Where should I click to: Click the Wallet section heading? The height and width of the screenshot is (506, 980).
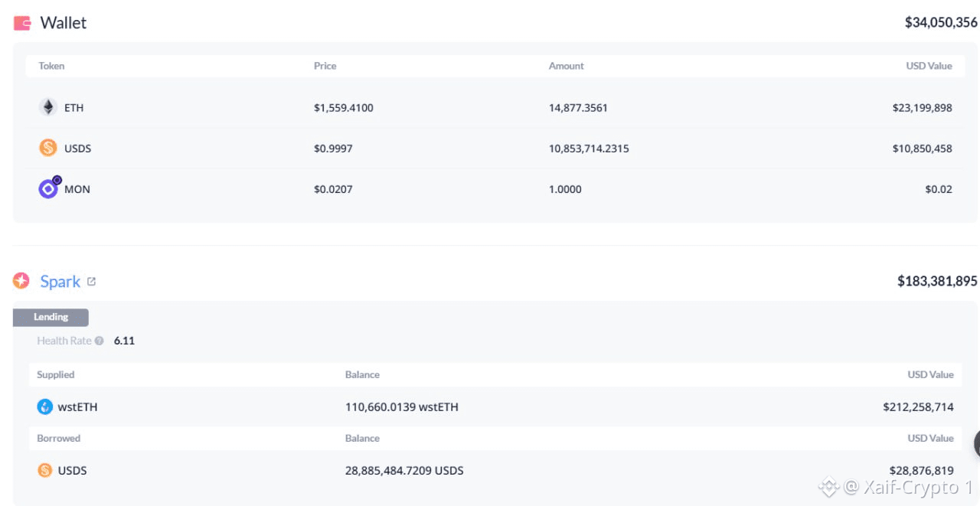64,23
